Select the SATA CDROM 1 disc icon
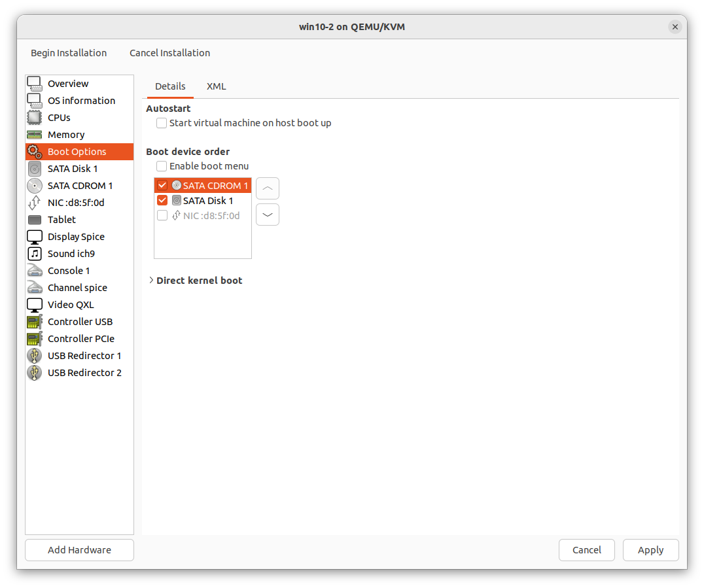The width and height of the screenshot is (704, 588). pyautogui.click(x=34, y=185)
